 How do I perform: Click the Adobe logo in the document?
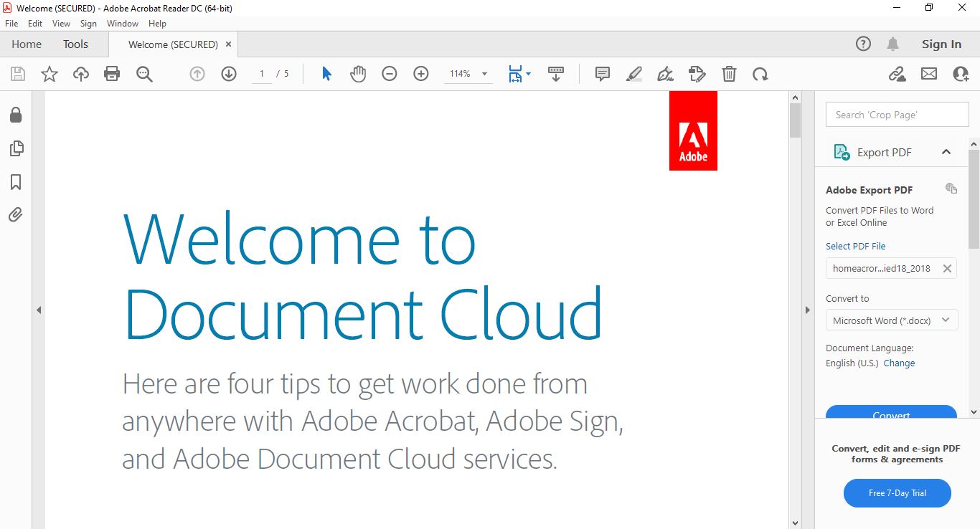pos(693,130)
